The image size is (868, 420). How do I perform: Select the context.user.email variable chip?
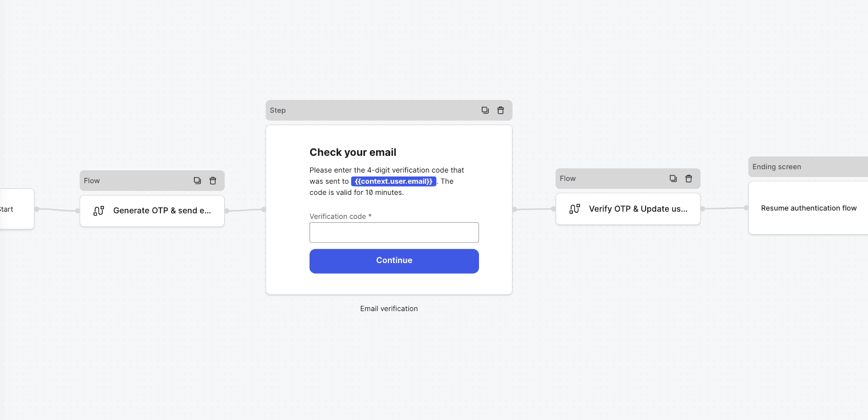coord(393,181)
